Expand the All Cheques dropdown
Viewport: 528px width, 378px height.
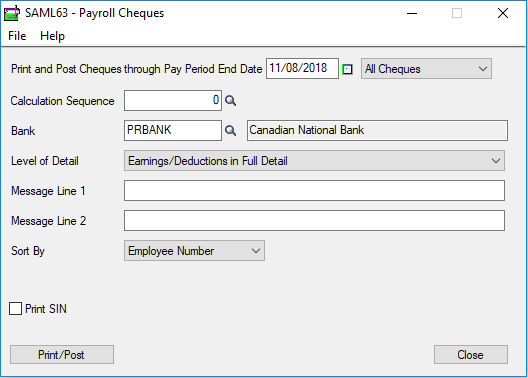426,69
